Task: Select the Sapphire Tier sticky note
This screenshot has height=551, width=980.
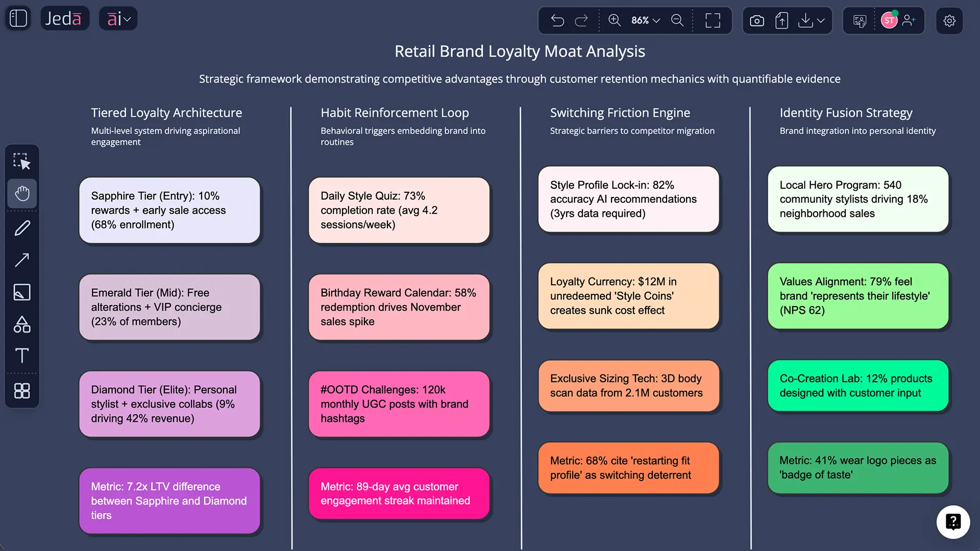Action: [169, 210]
